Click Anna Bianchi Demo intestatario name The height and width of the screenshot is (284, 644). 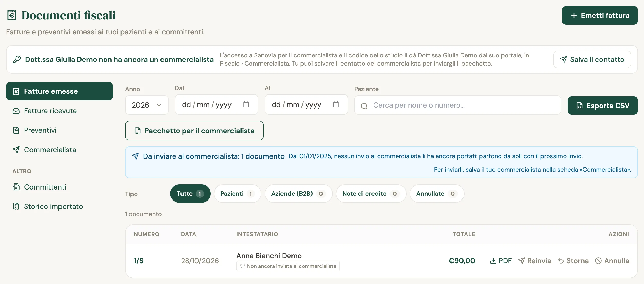(x=269, y=256)
